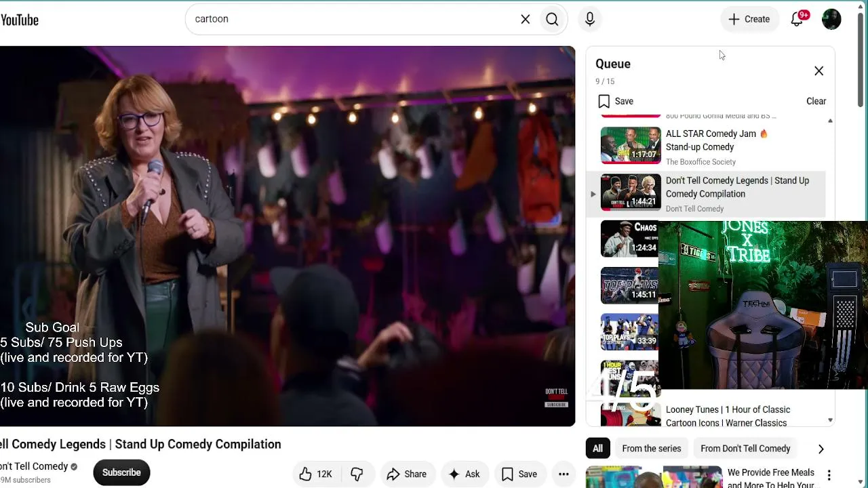Open the account avatar menu
Image resolution: width=868 pixels, height=488 pixels.
(831, 19)
